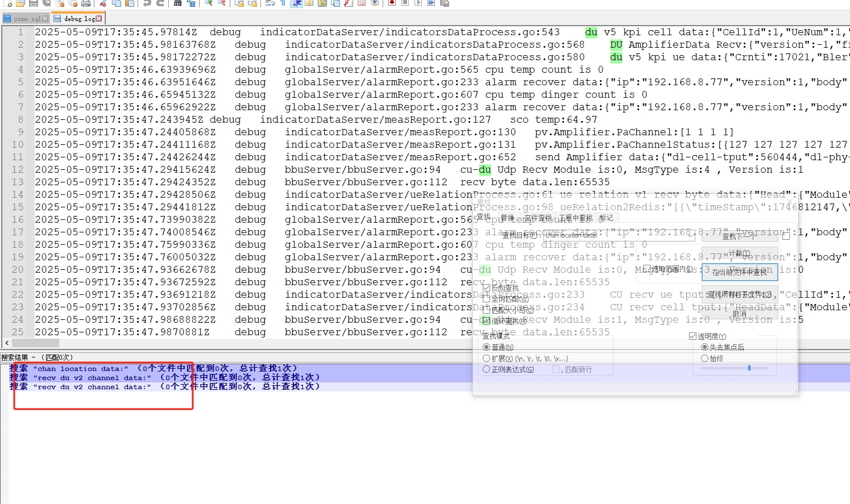Click the Cut scissors icon
The width and height of the screenshot is (850, 504).
[103, 3]
